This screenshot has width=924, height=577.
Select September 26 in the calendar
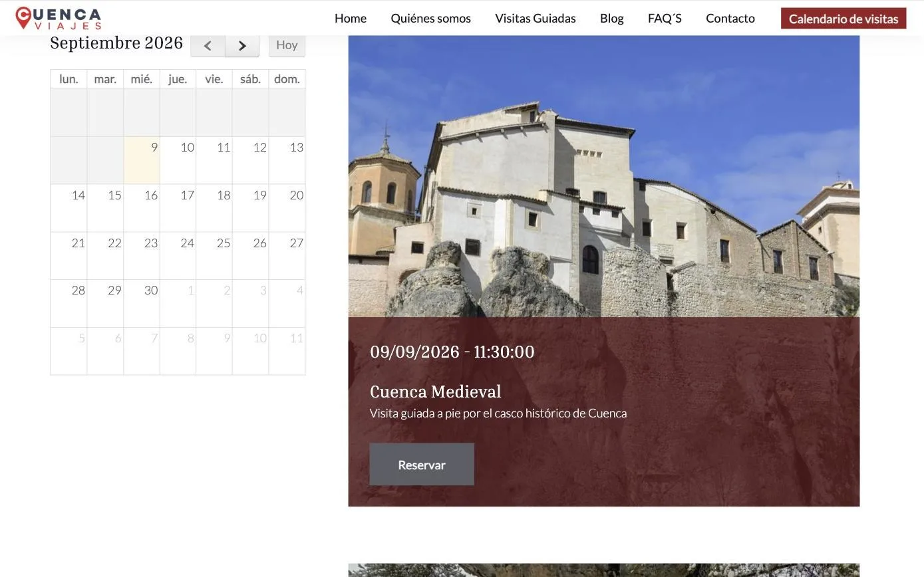pos(251,256)
